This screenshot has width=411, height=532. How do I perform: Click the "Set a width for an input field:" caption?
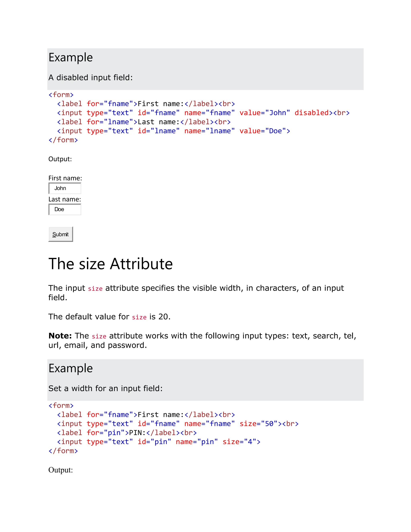pos(105,388)
